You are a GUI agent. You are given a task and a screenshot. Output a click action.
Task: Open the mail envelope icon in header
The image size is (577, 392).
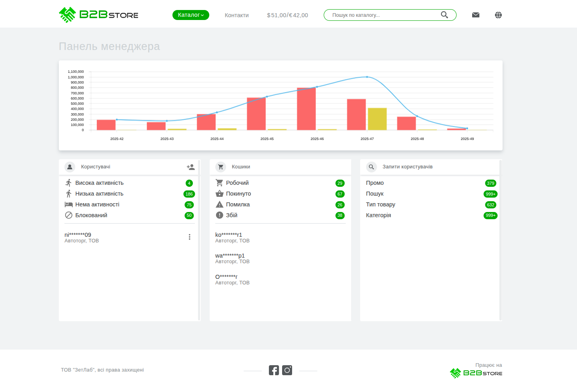[475, 15]
